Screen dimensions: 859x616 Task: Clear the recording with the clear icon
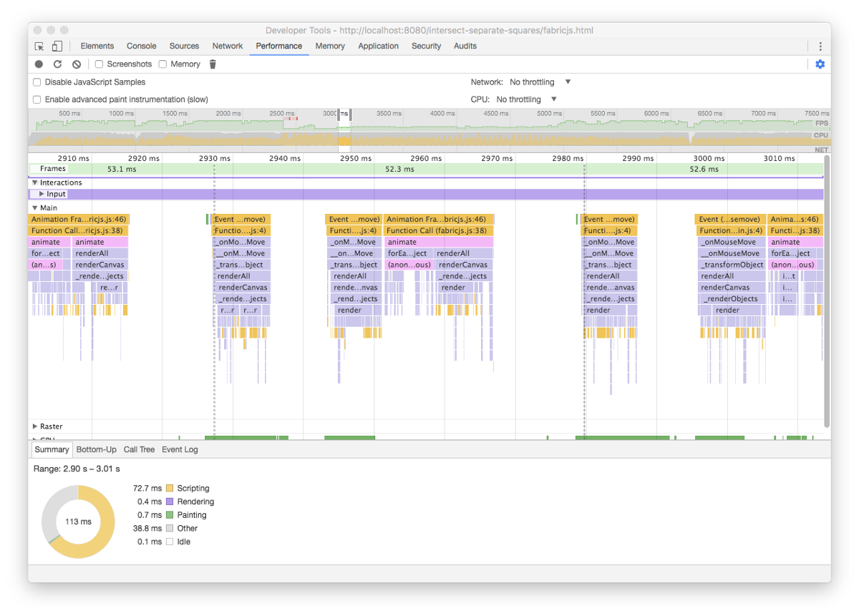click(x=77, y=64)
